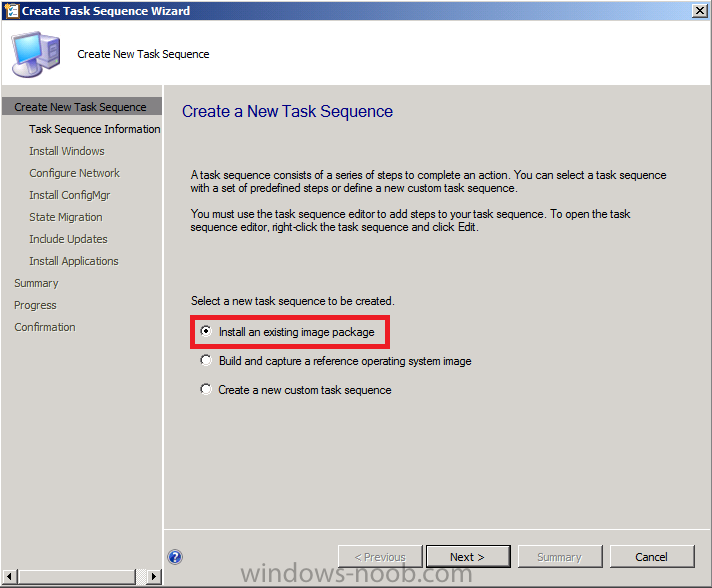Select Configure Network step in sidebar
712x588 pixels.
74,173
